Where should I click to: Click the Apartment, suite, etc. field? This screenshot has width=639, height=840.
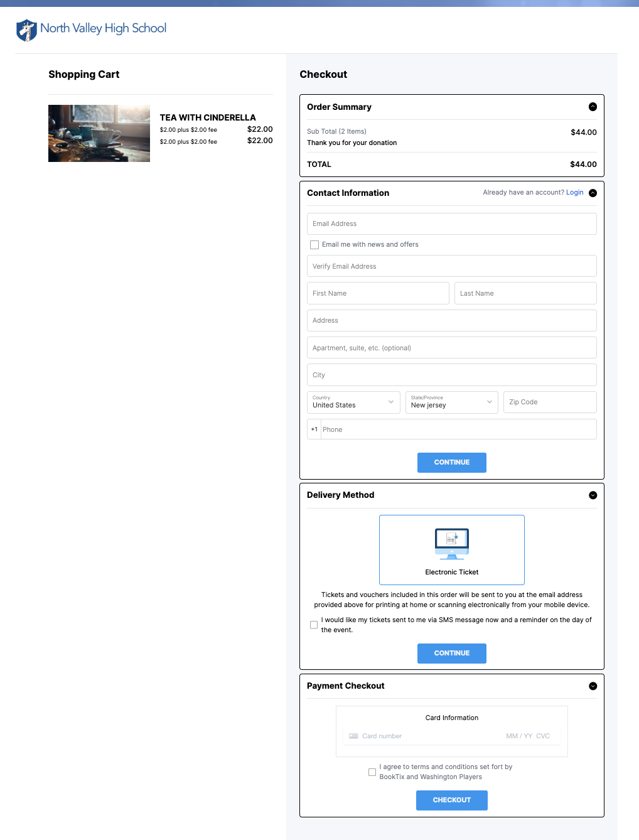pyautogui.click(x=452, y=348)
